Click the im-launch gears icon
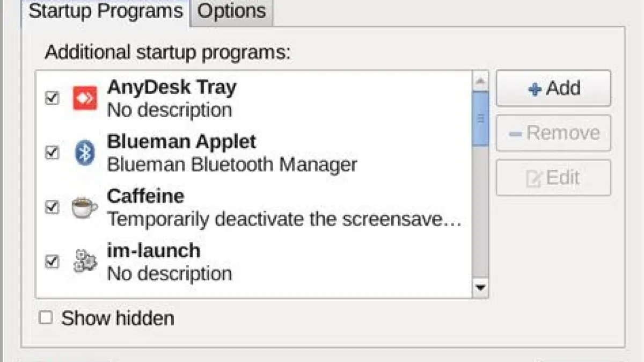Image resolution: width=644 pixels, height=362 pixels. point(85,262)
